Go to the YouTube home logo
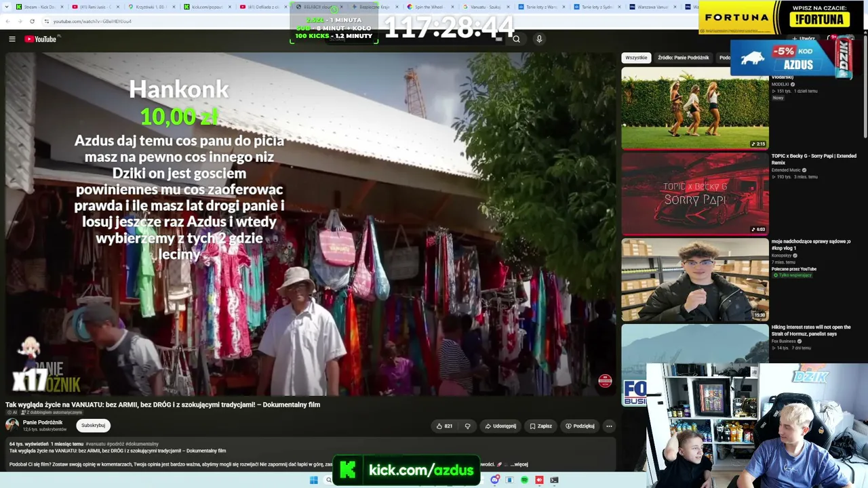 (42, 39)
